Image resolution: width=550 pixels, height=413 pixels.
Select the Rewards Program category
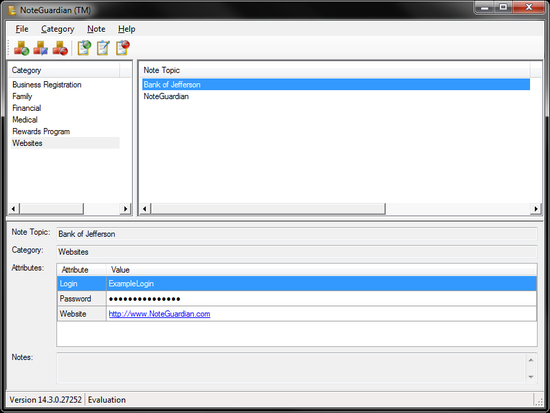tap(41, 132)
